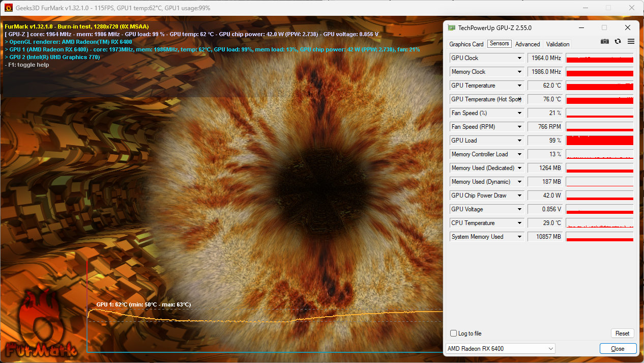Viewport: 644px width, 363px height.
Task: Open the CPU Temperature sensor dropdown
Action: pos(519,223)
